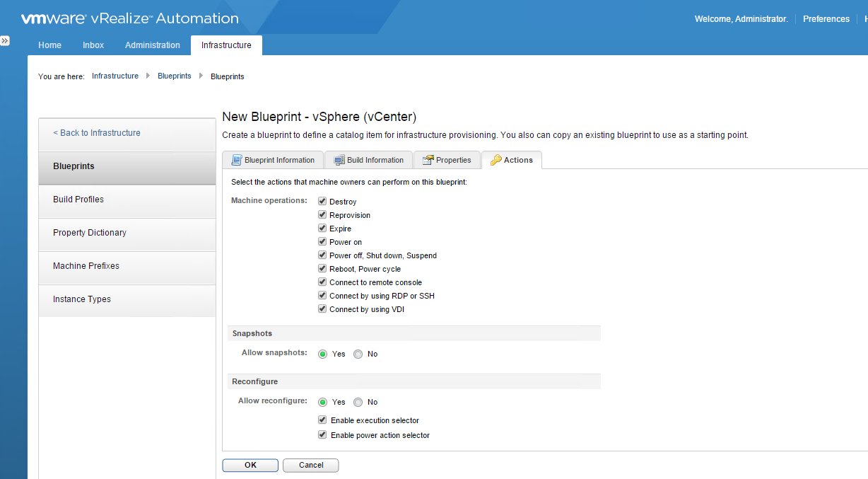
Task: Open Instance Types in the side menu
Action: point(127,300)
